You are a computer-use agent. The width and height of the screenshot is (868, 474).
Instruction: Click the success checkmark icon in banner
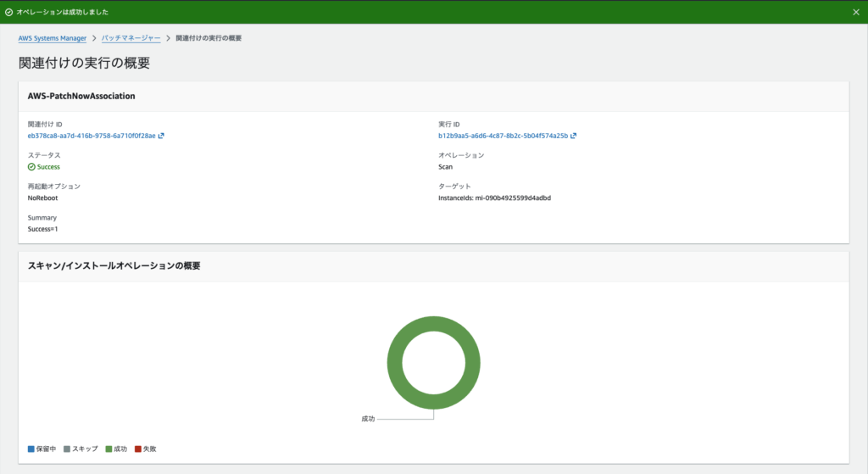coord(8,12)
